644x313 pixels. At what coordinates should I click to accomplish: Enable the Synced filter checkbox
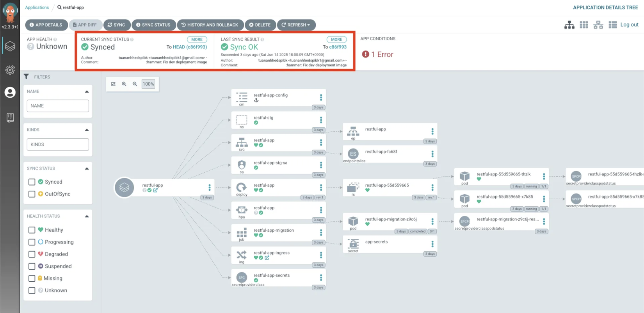tap(32, 182)
